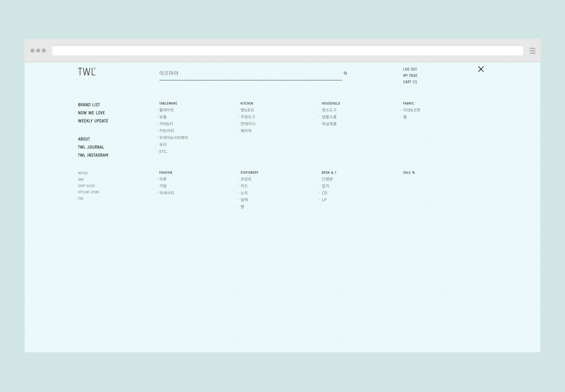
Task: Select 리넨&코튼 under Fabric
Action: (411, 110)
